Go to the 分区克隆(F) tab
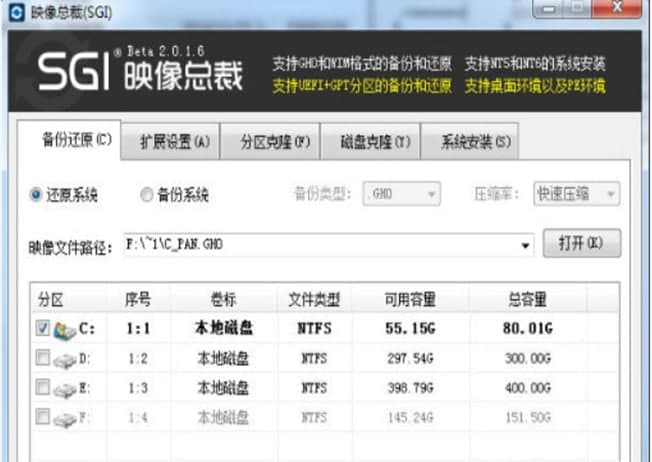The image size is (652, 462). click(x=270, y=142)
